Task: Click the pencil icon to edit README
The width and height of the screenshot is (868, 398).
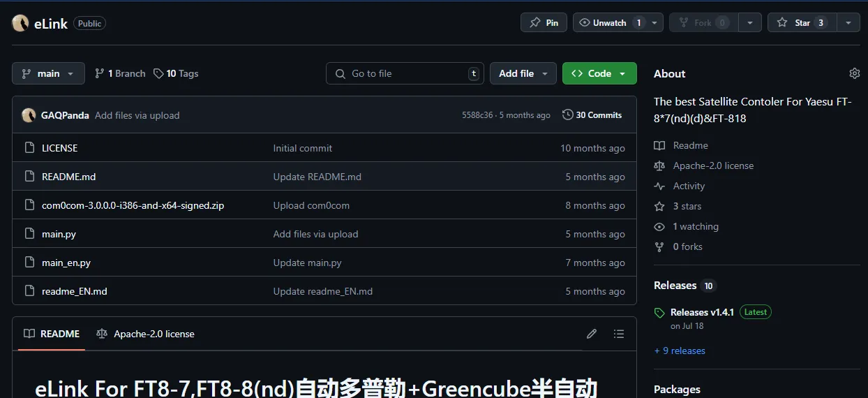Action: pyautogui.click(x=592, y=334)
